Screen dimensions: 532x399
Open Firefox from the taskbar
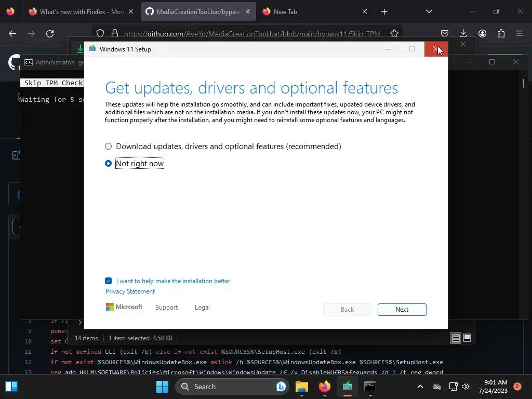tap(324, 387)
